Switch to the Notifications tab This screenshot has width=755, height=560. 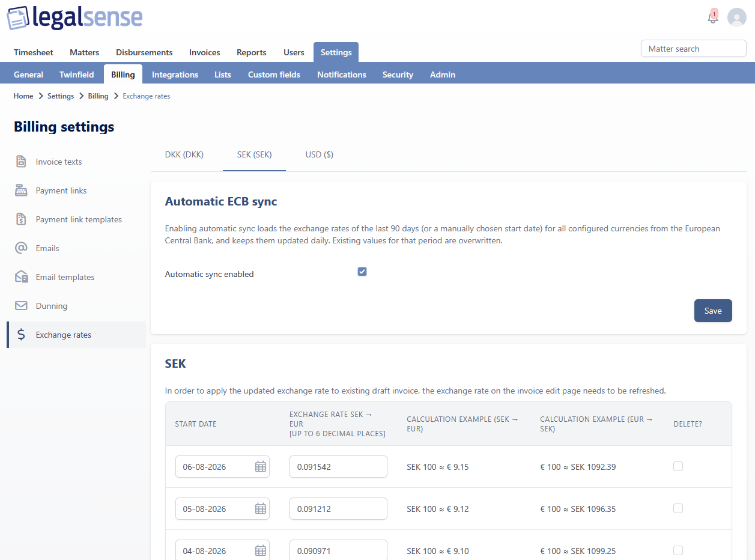(342, 75)
